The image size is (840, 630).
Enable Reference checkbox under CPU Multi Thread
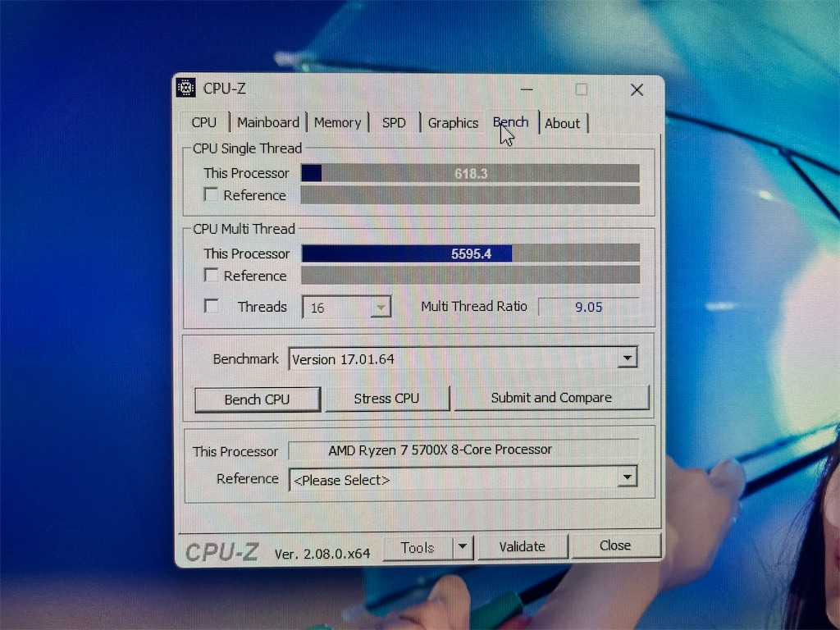[x=211, y=276]
